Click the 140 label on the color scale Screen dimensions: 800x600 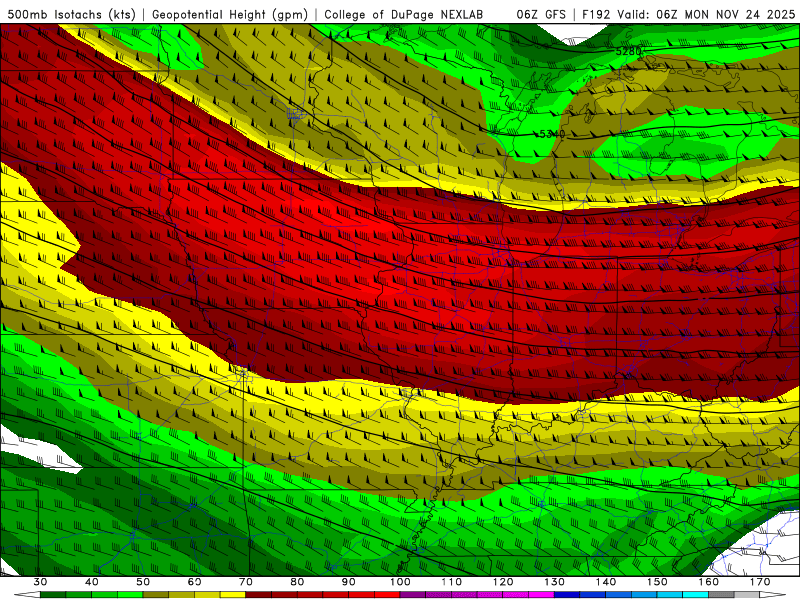606,582
